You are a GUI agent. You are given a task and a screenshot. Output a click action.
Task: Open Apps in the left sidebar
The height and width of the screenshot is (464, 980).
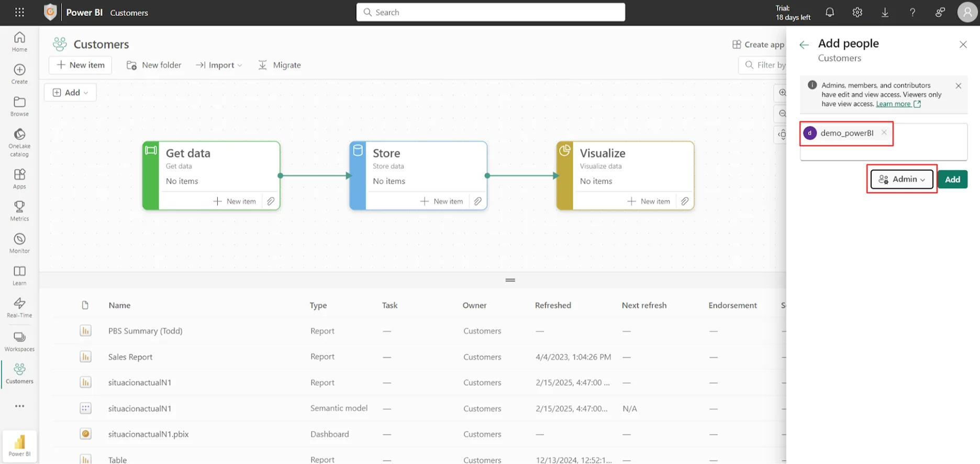pos(19,179)
